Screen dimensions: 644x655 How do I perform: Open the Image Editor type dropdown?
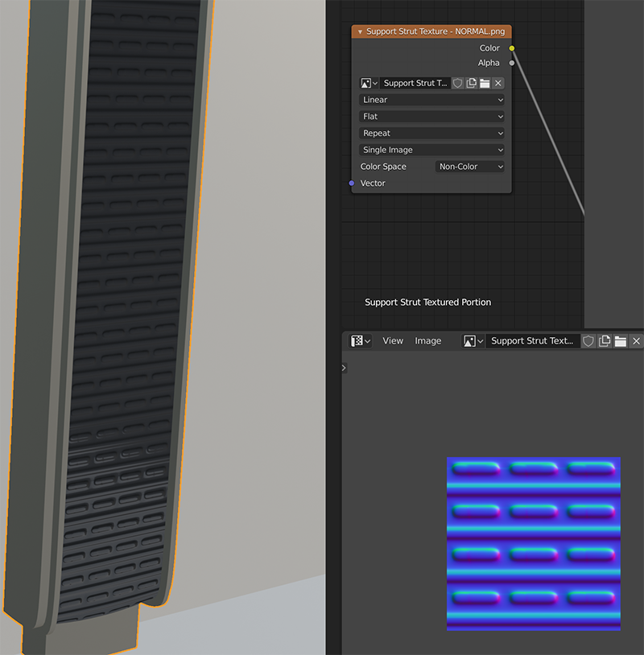[361, 341]
